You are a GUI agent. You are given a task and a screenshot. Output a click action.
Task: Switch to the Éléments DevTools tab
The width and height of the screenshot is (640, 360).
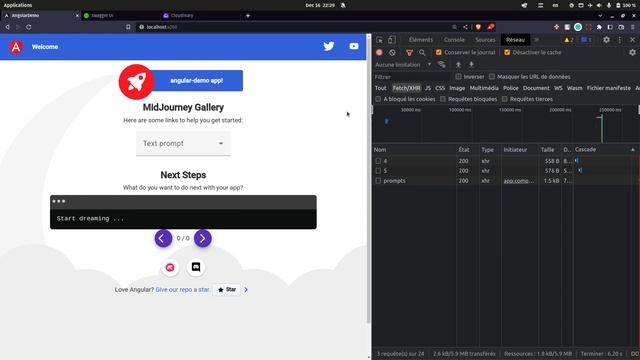pos(420,40)
